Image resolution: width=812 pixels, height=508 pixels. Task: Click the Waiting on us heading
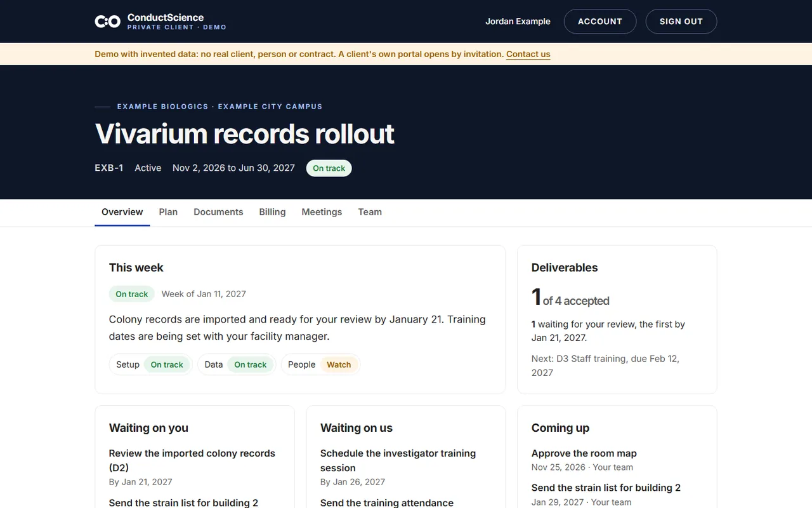tap(357, 428)
